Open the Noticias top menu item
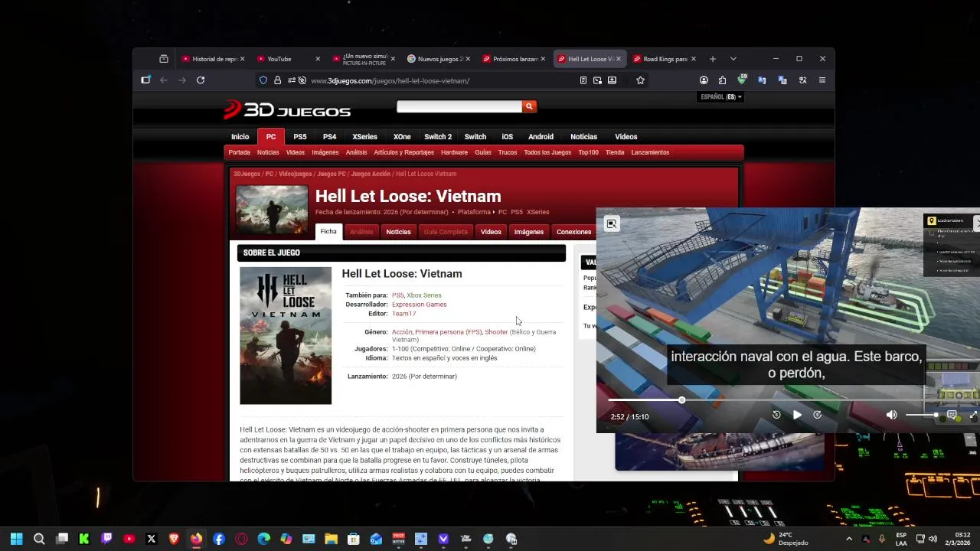Screen dimensions: 980x551 [583, 136]
